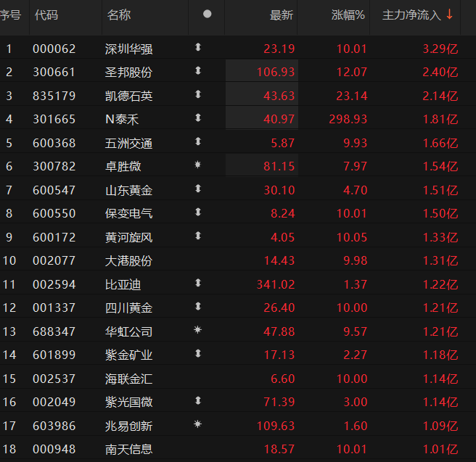Click stock code 000062

coord(54,49)
